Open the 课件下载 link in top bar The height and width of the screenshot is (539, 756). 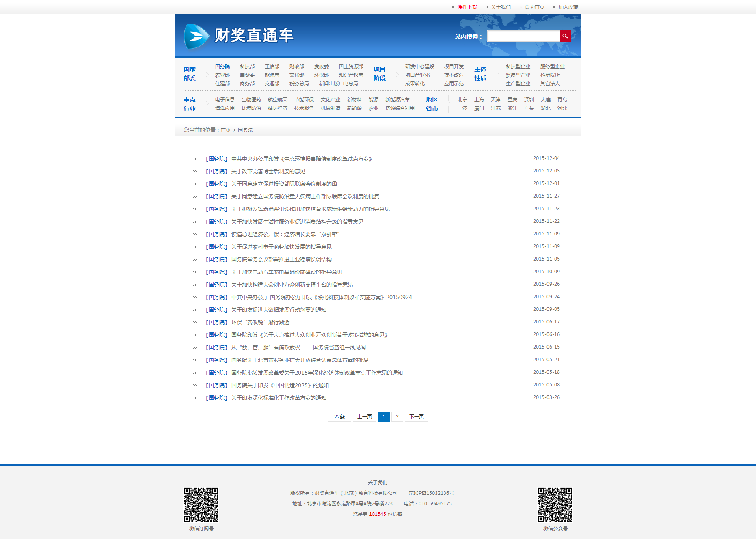coord(467,7)
